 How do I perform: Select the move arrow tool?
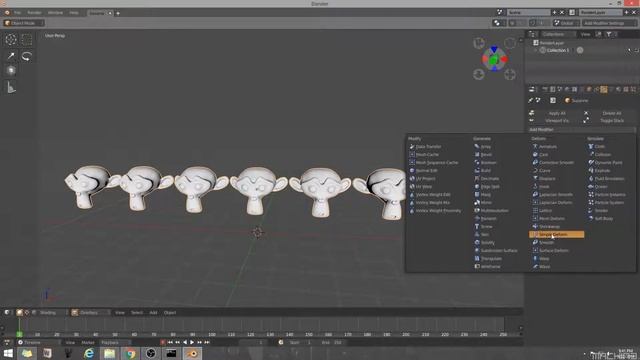click(x=11, y=56)
